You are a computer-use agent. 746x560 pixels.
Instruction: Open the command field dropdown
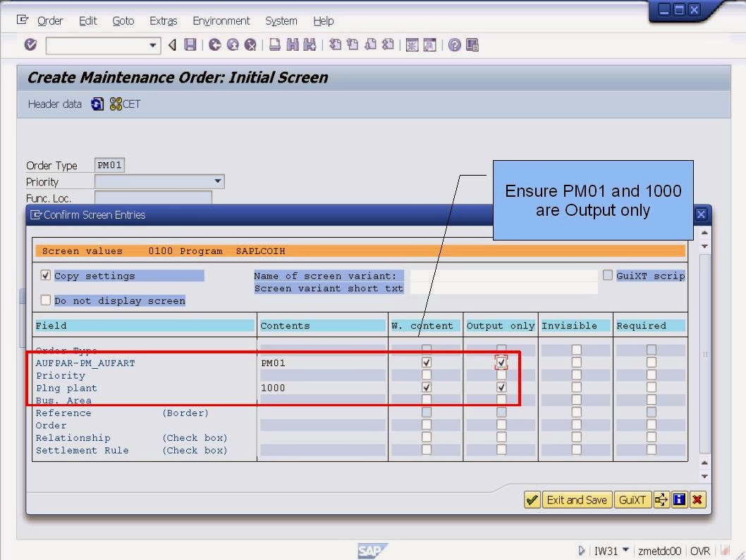pyautogui.click(x=154, y=44)
